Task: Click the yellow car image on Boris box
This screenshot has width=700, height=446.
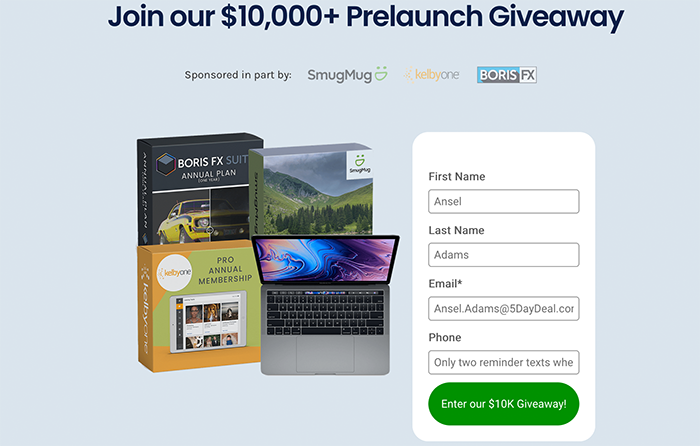Action: point(183,222)
